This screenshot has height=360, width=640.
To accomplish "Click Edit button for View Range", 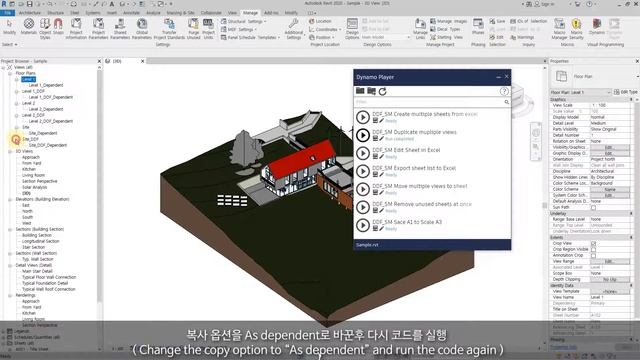I will tap(610, 262).
